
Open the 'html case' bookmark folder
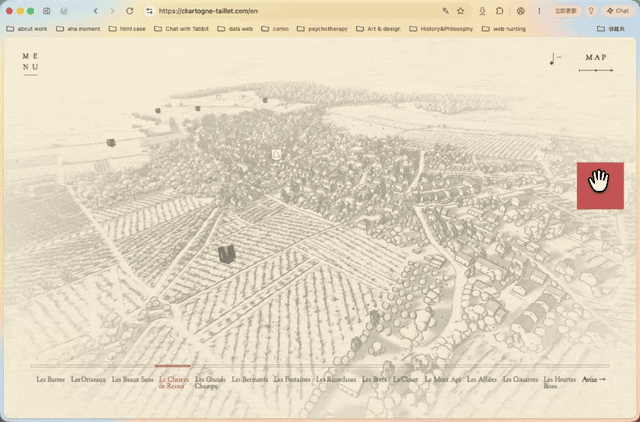pyautogui.click(x=127, y=29)
